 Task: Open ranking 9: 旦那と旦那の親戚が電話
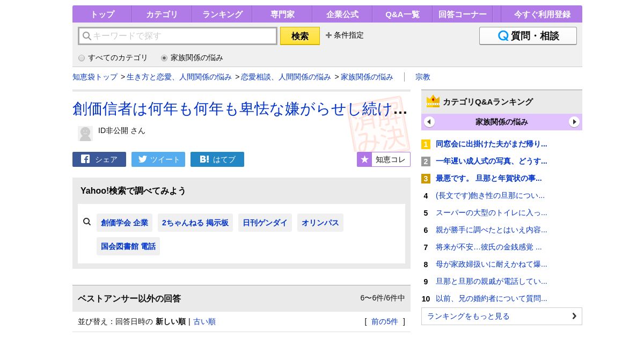[x=492, y=281]
